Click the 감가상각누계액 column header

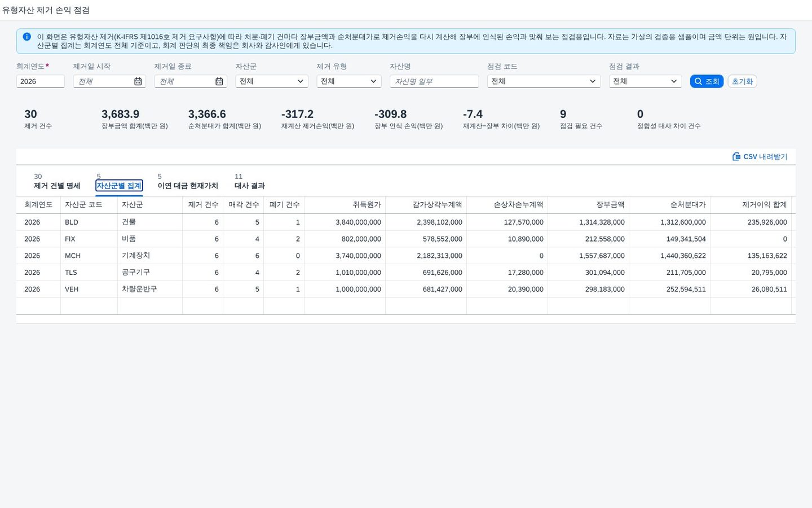[x=426, y=205]
